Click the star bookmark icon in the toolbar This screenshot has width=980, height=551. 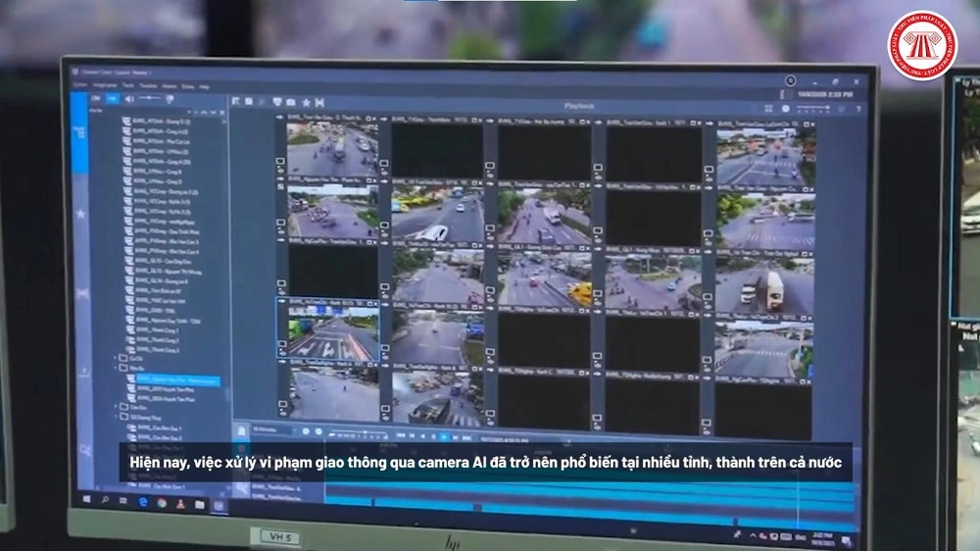(x=306, y=103)
